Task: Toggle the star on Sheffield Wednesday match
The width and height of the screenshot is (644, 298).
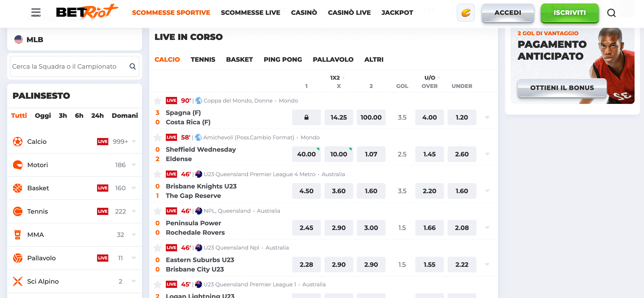Action: pyautogui.click(x=158, y=137)
